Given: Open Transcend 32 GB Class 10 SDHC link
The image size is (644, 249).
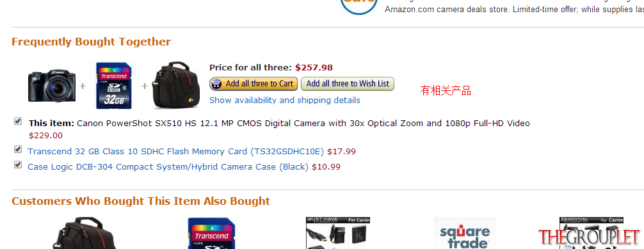Looking at the screenshot, I should pyautogui.click(x=176, y=152).
